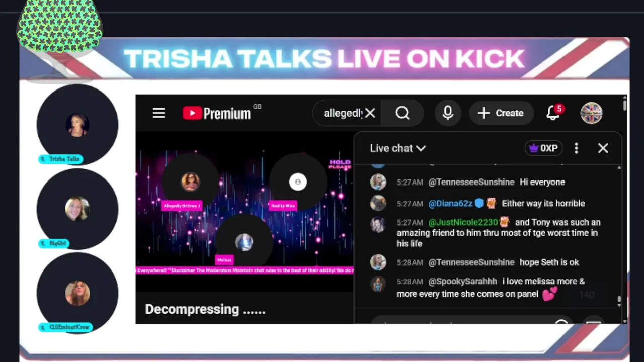The image size is (644, 362).
Task: Click JustNicole2230's chat avatar
Action: (378, 225)
